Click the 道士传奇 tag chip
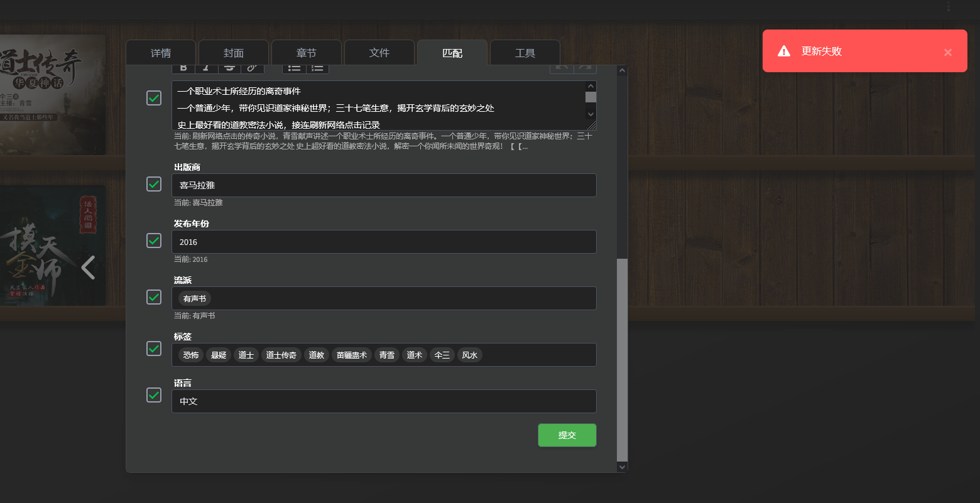 (281, 355)
